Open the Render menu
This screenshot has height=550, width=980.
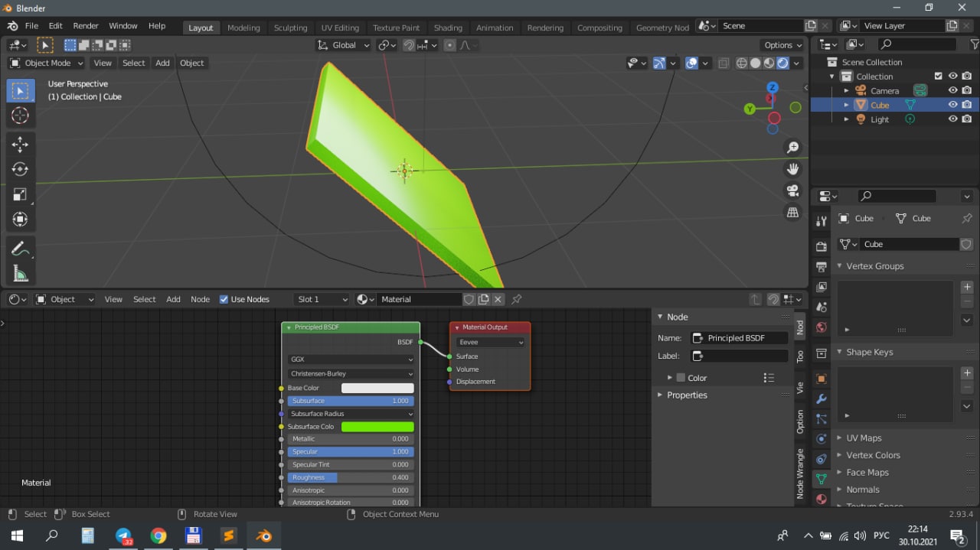[x=86, y=26]
